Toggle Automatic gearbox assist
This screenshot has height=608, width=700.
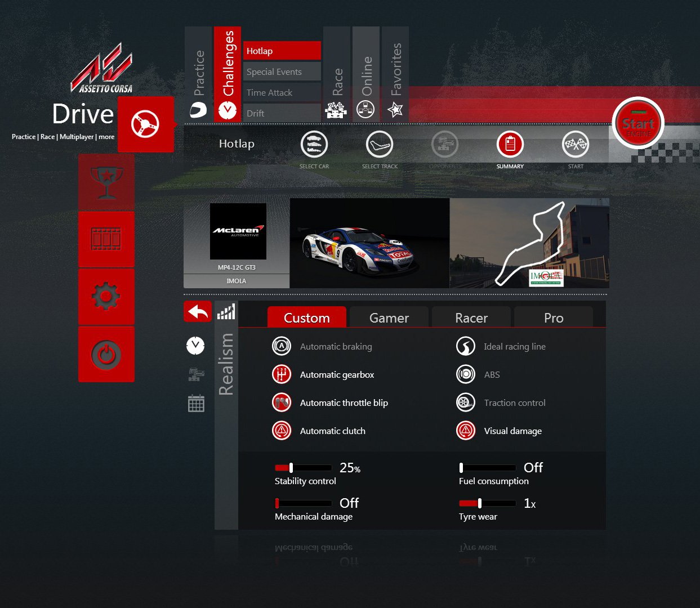tap(282, 374)
